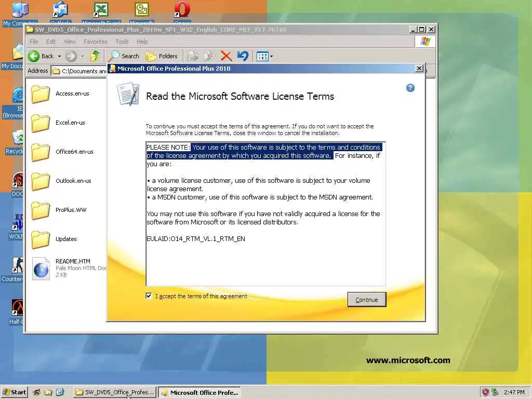Click the red shield tray icon
This screenshot has width=532, height=399.
tap(486, 392)
